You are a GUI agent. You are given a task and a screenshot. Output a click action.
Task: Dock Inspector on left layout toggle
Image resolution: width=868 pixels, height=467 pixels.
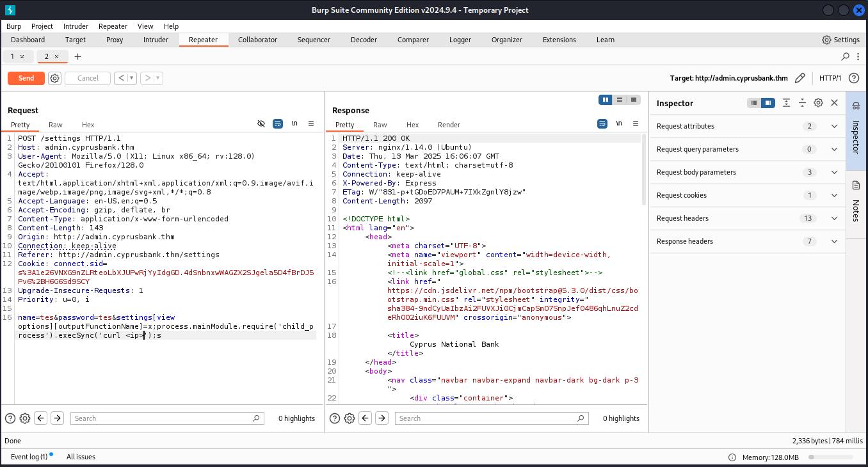pos(754,103)
